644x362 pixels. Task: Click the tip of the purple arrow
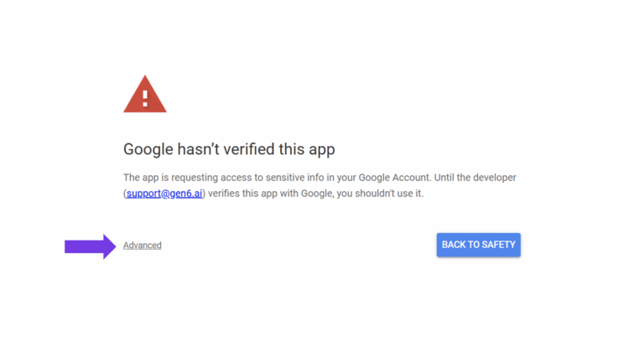tap(113, 246)
